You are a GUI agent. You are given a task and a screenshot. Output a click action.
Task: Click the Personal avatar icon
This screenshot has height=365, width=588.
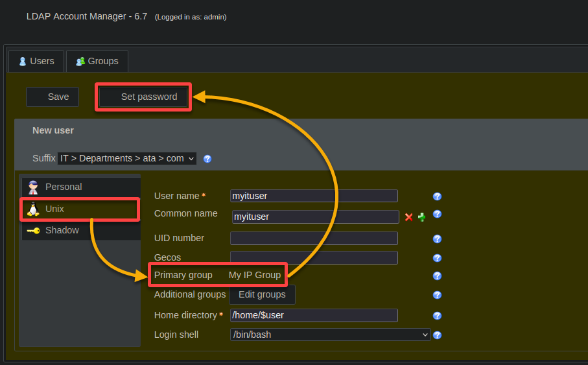[x=33, y=187]
